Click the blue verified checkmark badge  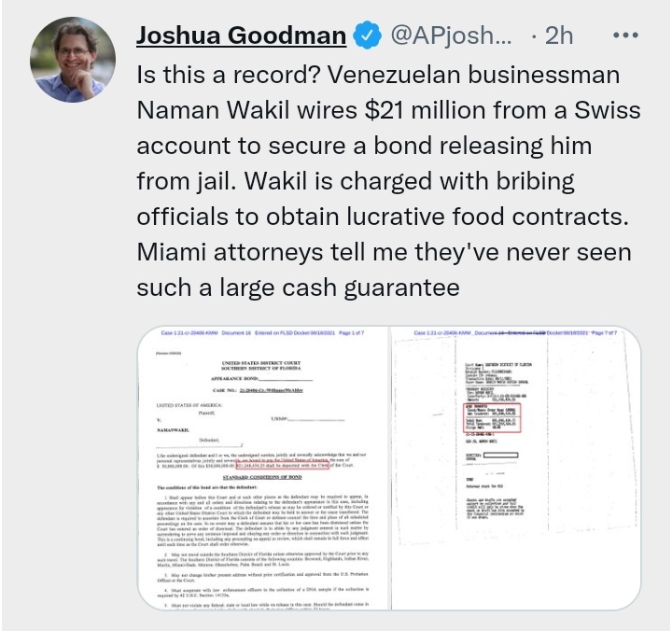tap(368, 35)
